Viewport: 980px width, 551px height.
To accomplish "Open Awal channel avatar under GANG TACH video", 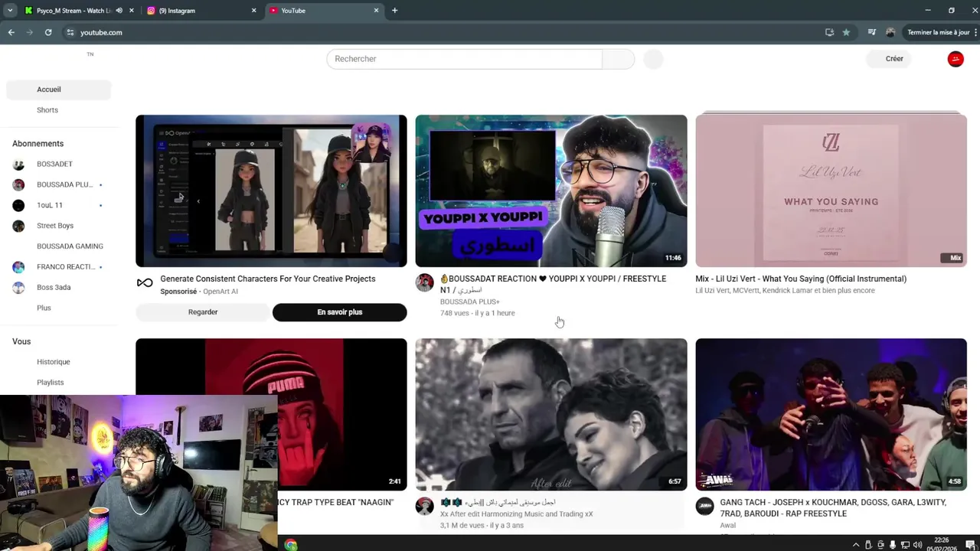I will tap(704, 507).
